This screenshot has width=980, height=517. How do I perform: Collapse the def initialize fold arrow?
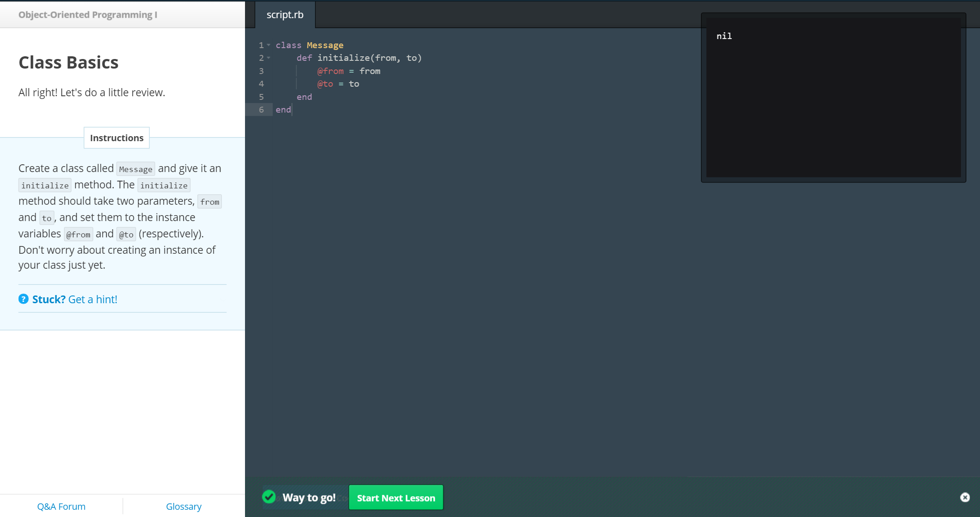pos(269,58)
